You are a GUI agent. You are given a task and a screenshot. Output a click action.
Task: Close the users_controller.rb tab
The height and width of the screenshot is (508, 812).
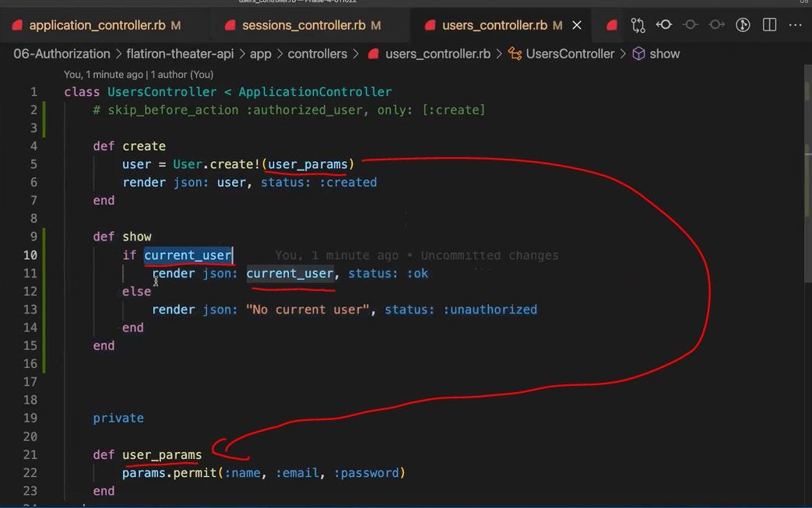(x=576, y=25)
